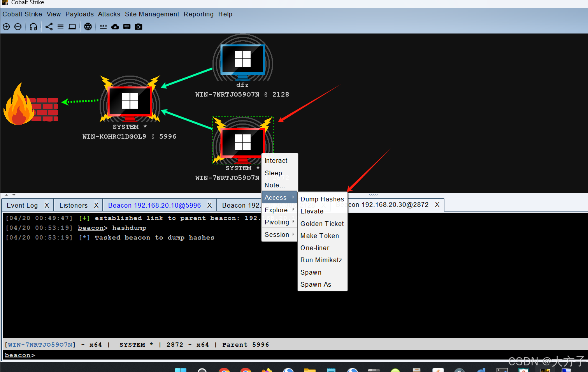The height and width of the screenshot is (372, 588).
Task: Open credentials view asterisks icon
Action: pyautogui.click(x=104, y=26)
